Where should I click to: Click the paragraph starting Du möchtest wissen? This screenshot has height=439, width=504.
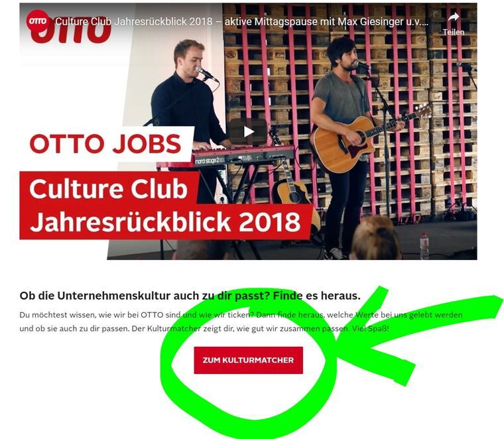pos(241,322)
